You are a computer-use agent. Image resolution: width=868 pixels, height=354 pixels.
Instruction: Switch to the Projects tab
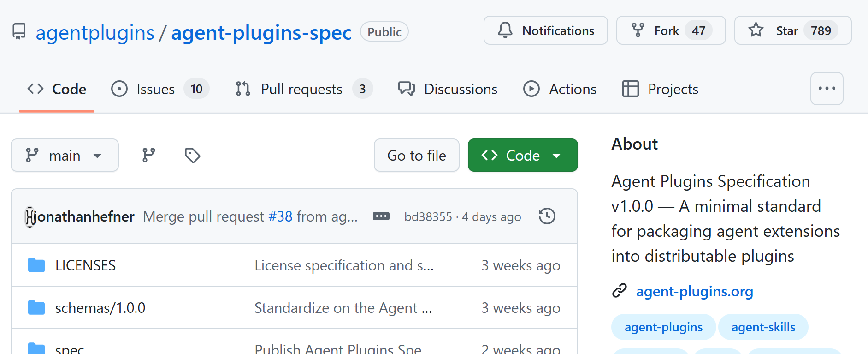pos(660,89)
